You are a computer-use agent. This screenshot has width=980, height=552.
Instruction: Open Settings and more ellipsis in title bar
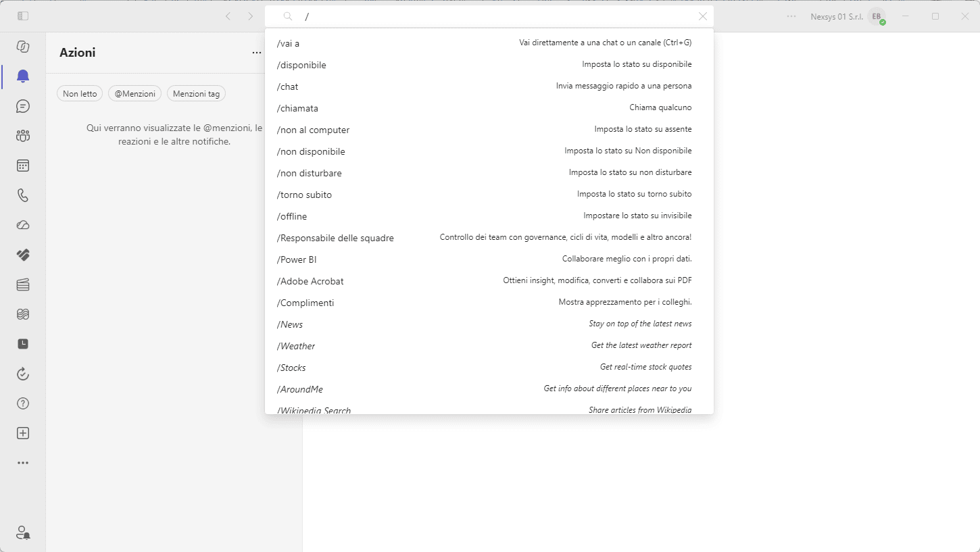(x=791, y=16)
